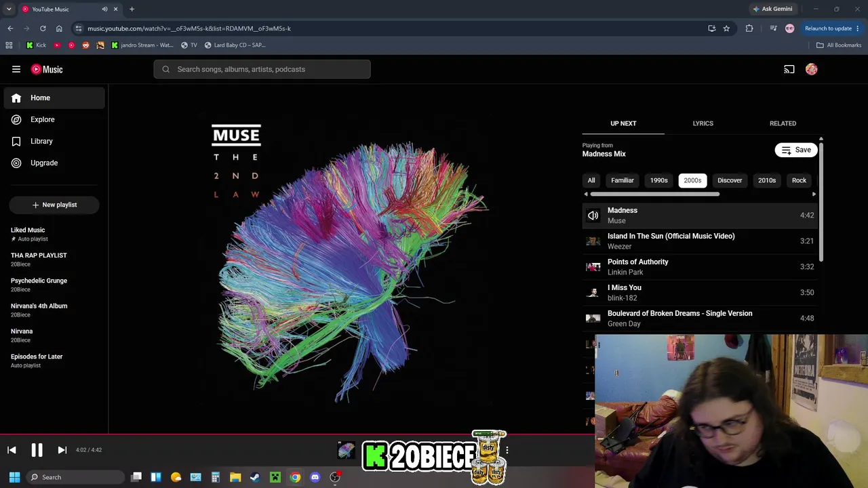Screen dimensions: 868x488
Task: Select the 2010s filter chip
Action: (767, 180)
